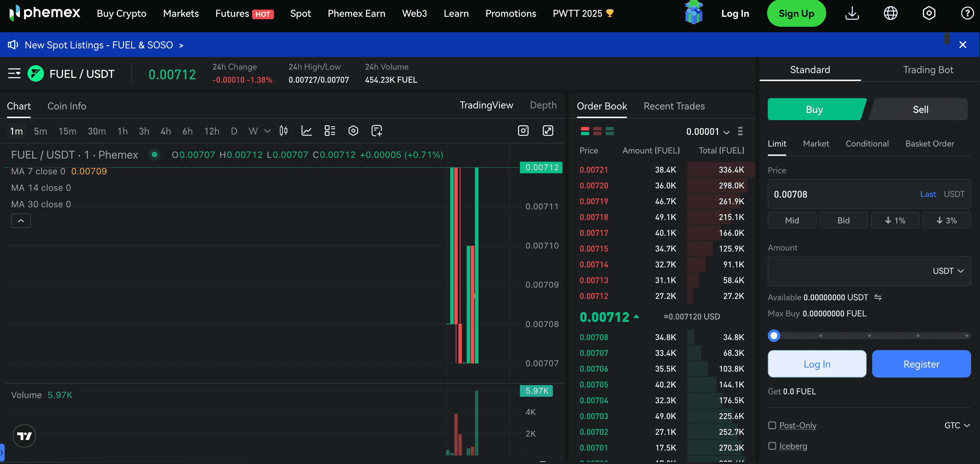
Task: Click the Bid price button
Action: point(843,220)
